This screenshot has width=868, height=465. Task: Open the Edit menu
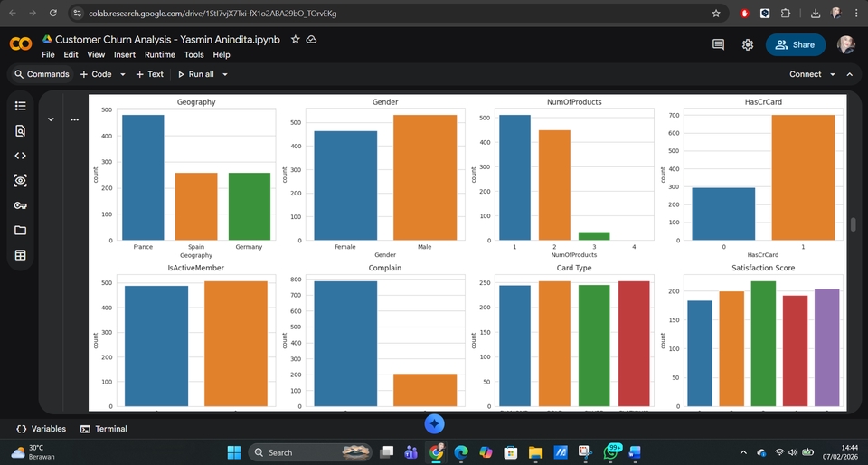71,55
